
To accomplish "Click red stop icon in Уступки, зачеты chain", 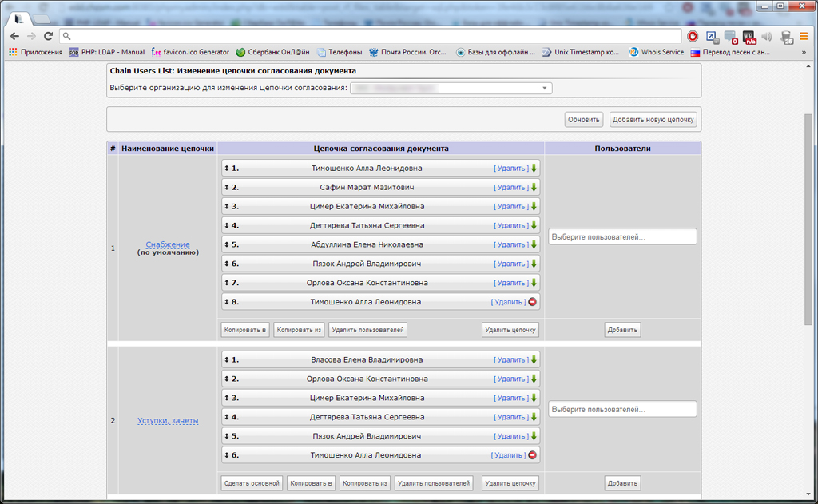I will [533, 455].
